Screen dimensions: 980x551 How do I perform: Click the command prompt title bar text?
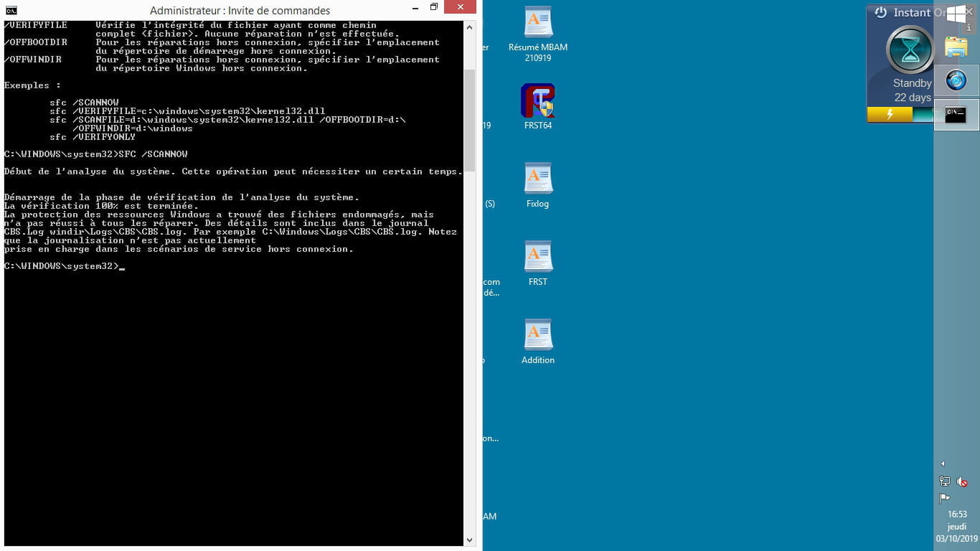[x=240, y=11]
